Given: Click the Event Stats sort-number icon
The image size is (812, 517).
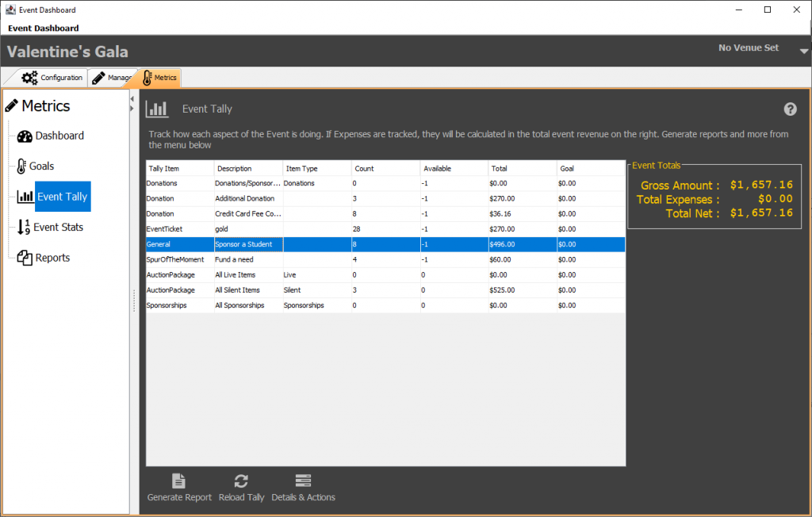Looking at the screenshot, I should 24,227.
